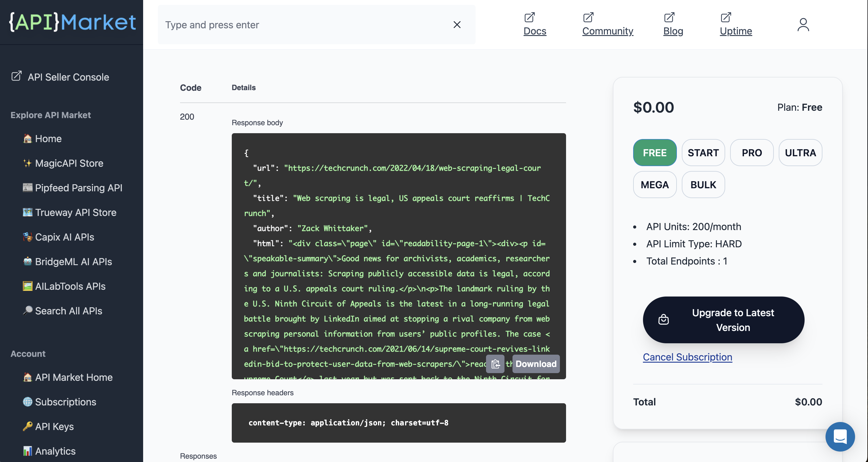Click the user profile icon

pyautogui.click(x=803, y=25)
